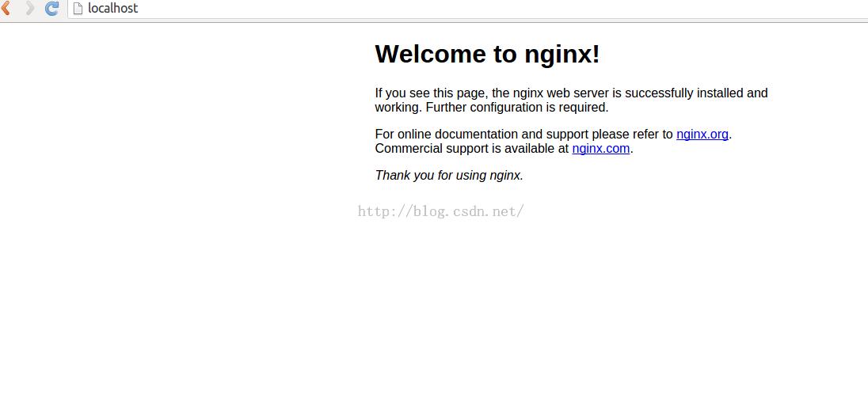Focus the address bar showing localhost

[467, 8]
